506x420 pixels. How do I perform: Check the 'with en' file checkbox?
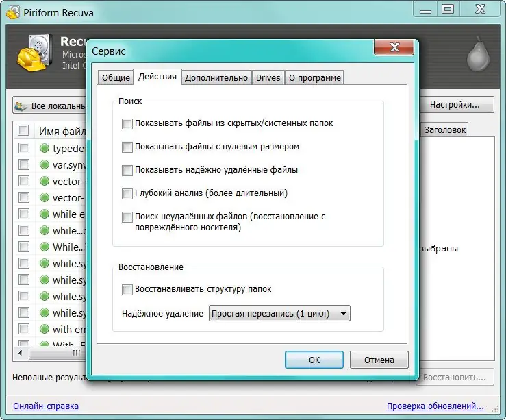[x=24, y=330]
